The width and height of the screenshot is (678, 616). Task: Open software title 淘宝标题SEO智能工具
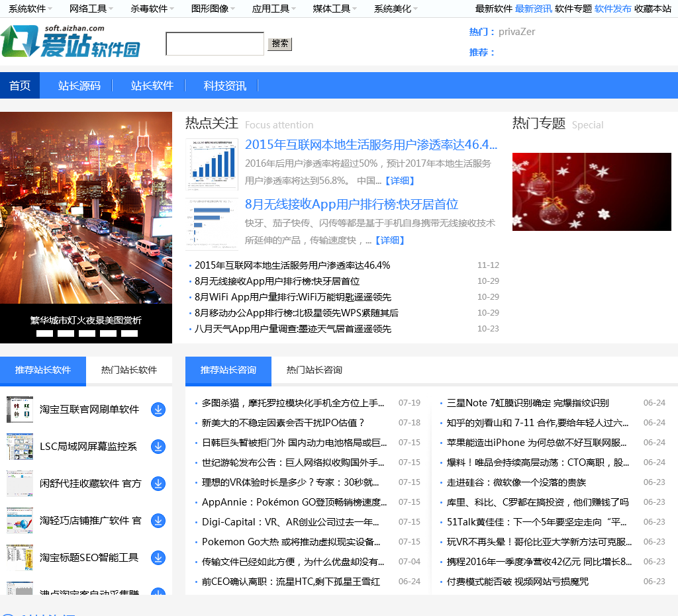89,558
